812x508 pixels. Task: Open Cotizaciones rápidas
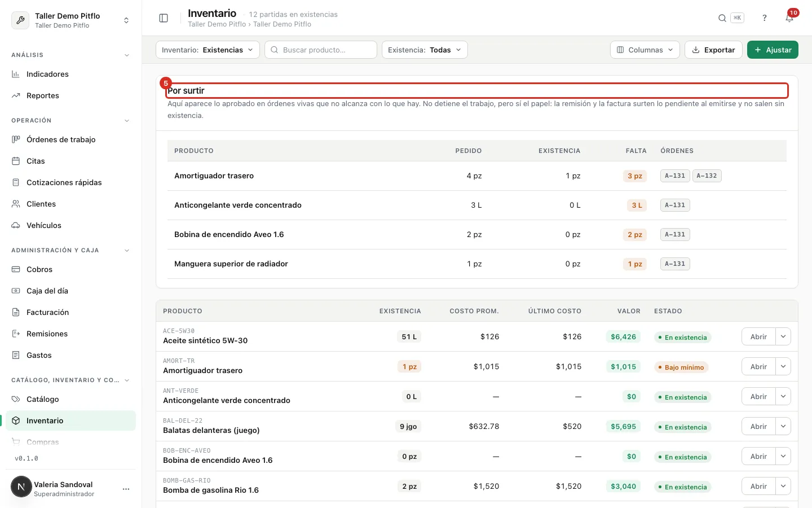pyautogui.click(x=70, y=182)
